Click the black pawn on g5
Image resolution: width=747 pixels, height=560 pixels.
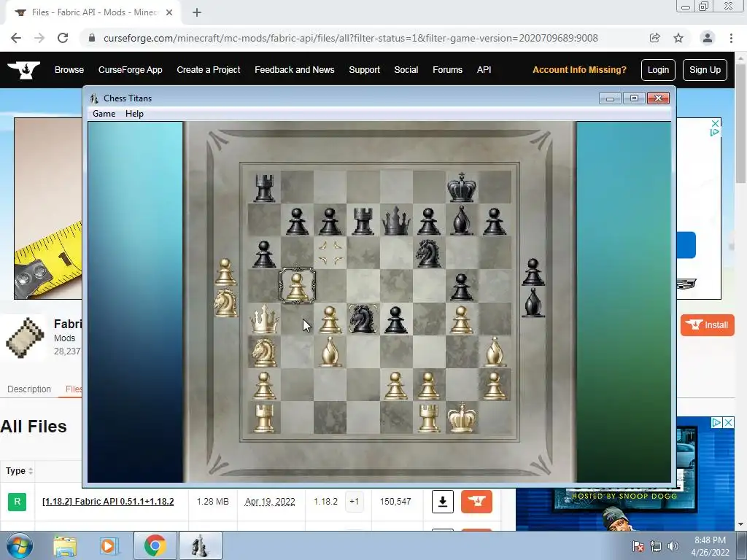click(x=461, y=287)
